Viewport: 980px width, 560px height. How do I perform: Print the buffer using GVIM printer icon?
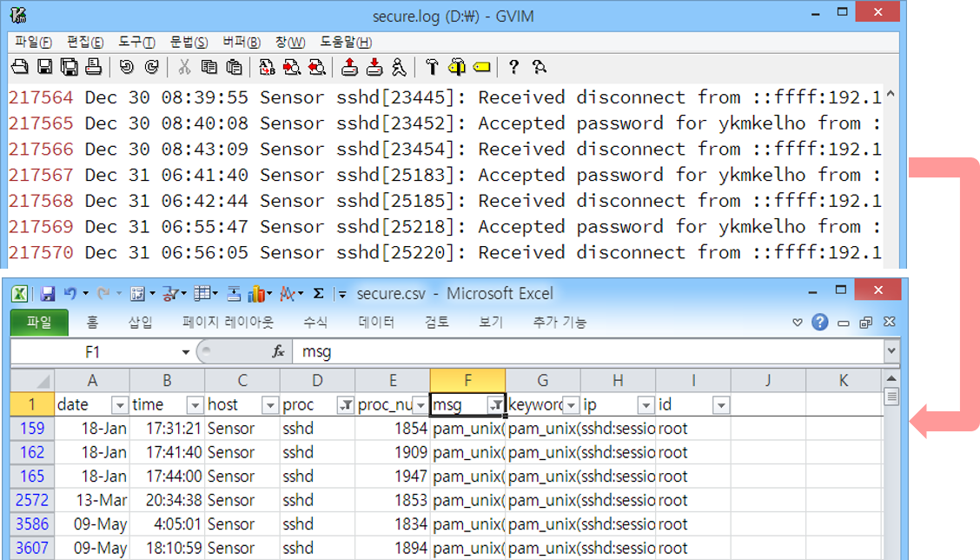tap(94, 67)
